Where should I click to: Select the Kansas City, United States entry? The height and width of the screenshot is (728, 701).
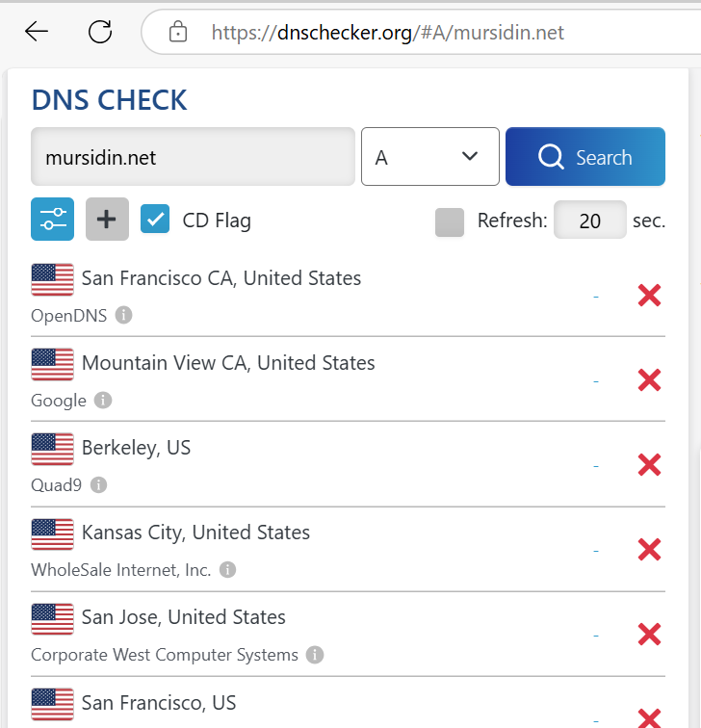coord(195,533)
